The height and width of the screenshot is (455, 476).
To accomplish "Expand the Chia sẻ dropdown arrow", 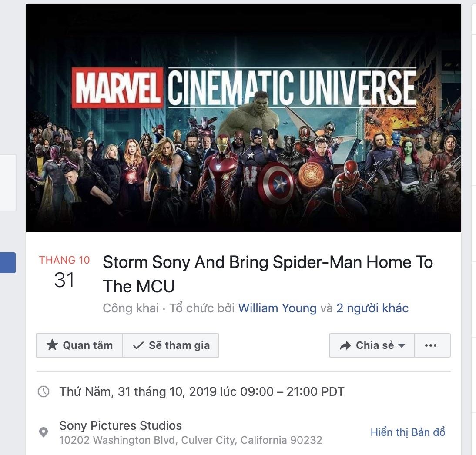I will coord(402,345).
